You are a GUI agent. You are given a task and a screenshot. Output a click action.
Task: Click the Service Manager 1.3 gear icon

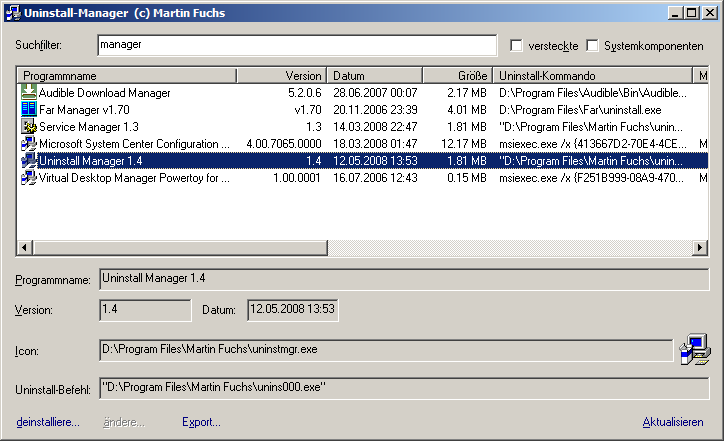pyautogui.click(x=29, y=126)
